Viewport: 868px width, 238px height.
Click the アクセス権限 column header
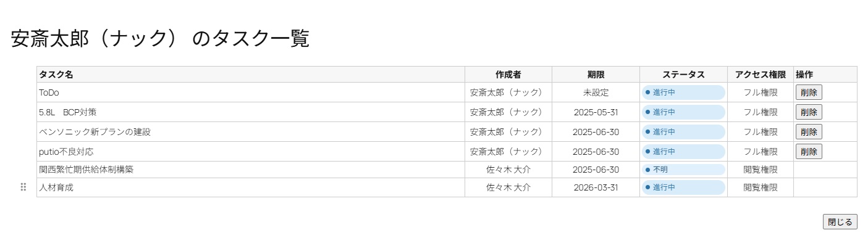pyautogui.click(x=761, y=75)
